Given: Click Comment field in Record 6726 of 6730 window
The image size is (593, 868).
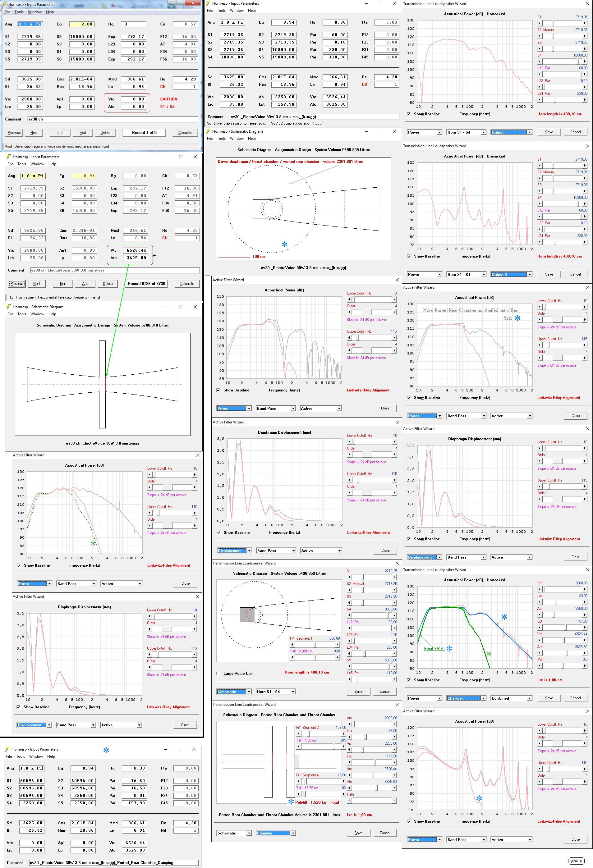Looking at the screenshot, I should pos(114,270).
